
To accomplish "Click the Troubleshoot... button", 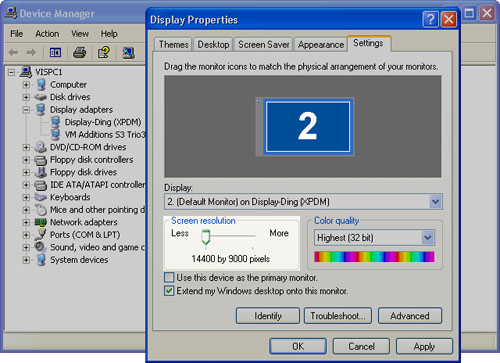I will (338, 316).
